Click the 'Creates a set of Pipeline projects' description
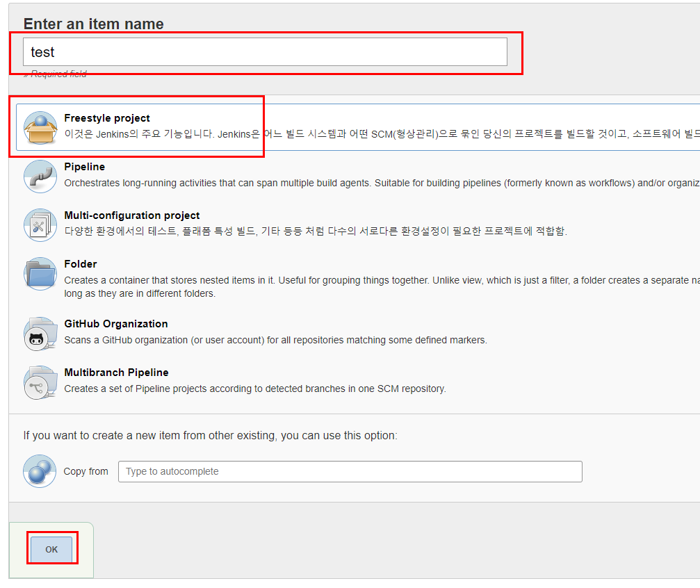The width and height of the screenshot is (700, 588). point(255,389)
